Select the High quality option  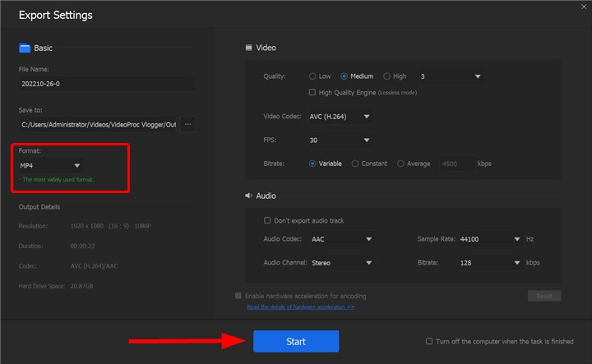[x=386, y=76]
